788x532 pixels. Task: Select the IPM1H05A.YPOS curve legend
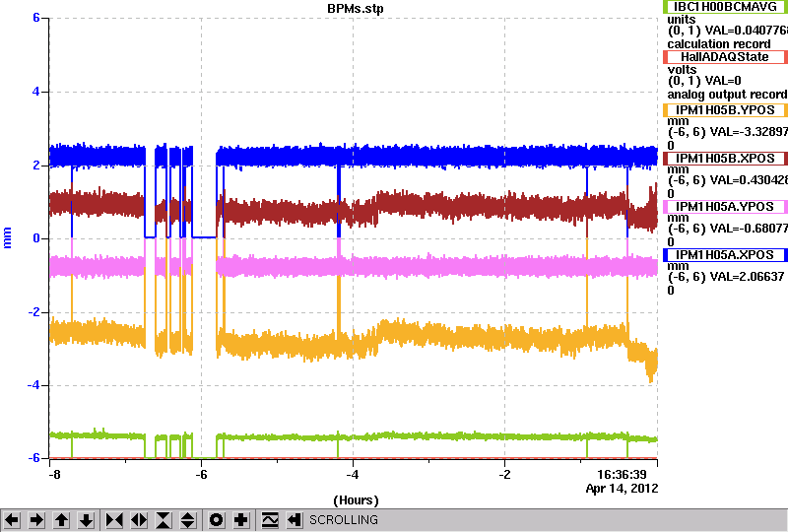725,207
